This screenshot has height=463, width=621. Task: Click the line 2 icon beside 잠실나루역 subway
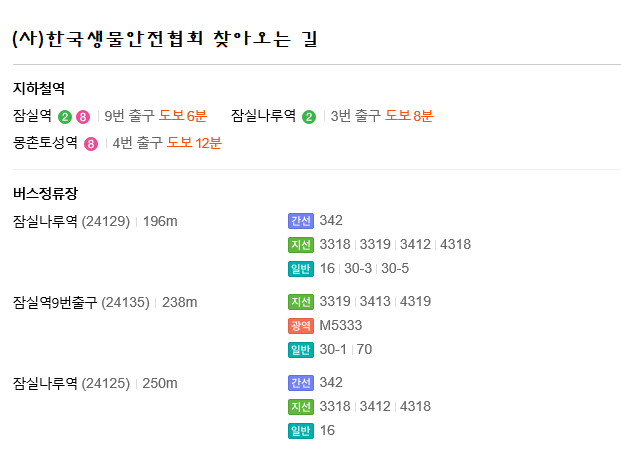(x=309, y=117)
